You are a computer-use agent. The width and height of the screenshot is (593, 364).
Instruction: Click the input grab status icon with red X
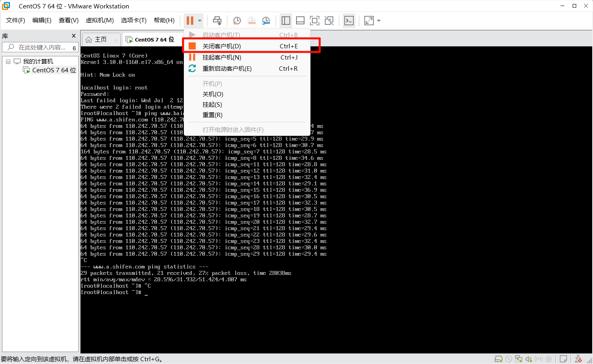coord(578,359)
